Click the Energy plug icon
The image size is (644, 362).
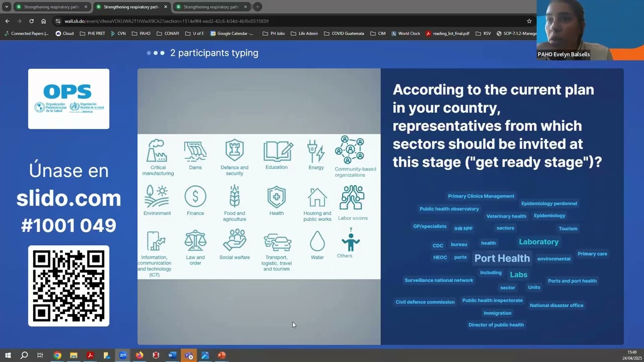(x=316, y=151)
